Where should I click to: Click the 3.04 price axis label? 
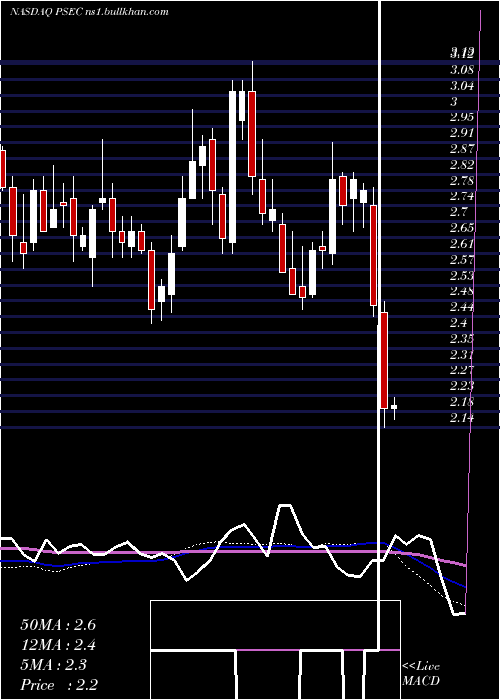(462, 86)
